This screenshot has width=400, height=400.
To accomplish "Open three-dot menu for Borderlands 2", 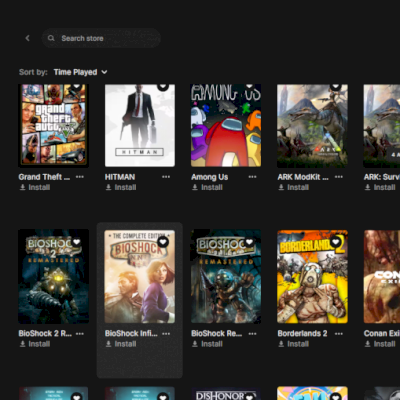I will click(x=339, y=333).
